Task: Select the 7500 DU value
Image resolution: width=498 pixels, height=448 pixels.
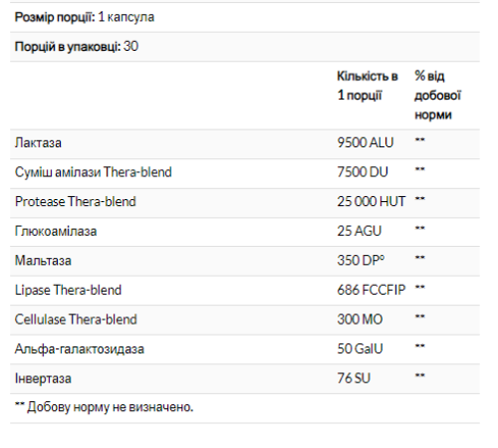Action: coord(363,172)
